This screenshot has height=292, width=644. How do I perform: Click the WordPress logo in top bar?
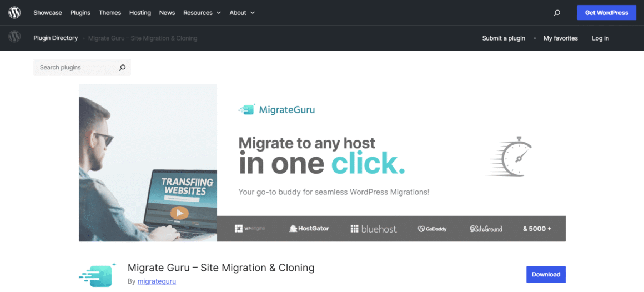click(14, 13)
